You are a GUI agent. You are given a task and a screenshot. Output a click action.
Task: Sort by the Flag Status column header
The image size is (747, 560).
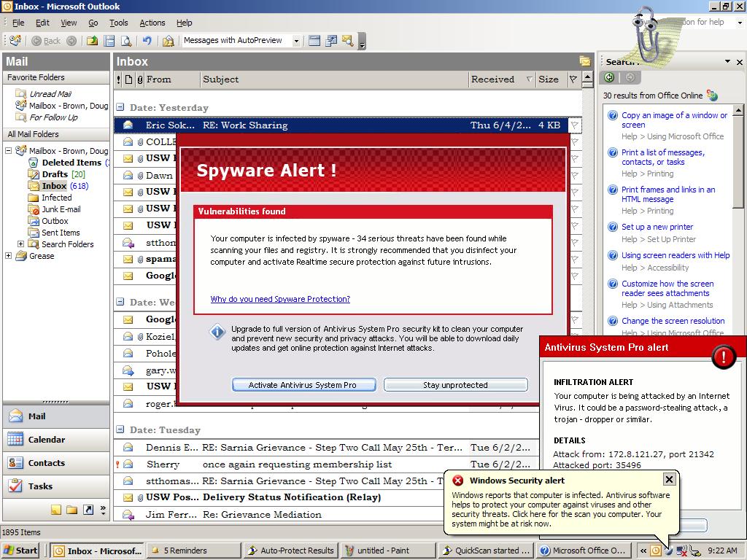point(573,79)
